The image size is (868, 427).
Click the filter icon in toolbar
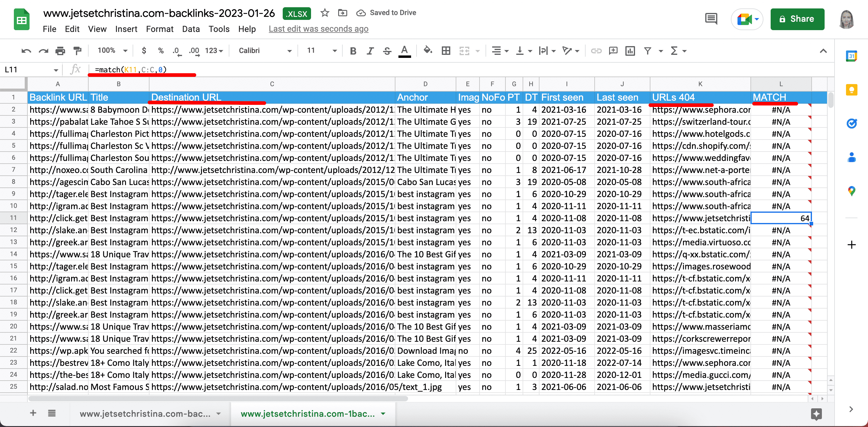pyautogui.click(x=648, y=52)
